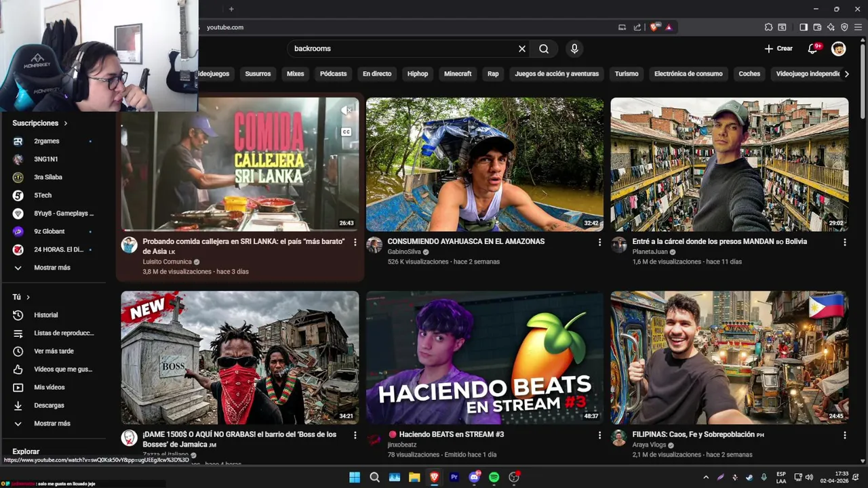The height and width of the screenshot is (488, 868).
Task: Open the Consumiendo Ayahuasca video thumbnail
Action: point(485,165)
